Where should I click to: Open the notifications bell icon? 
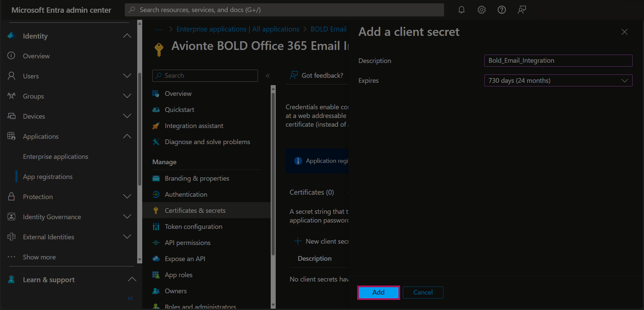pyautogui.click(x=461, y=10)
